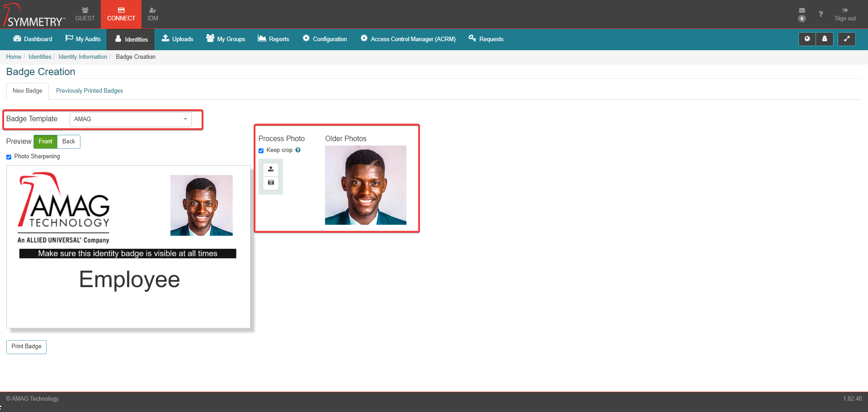Open My Groups navigation item

tap(226, 39)
